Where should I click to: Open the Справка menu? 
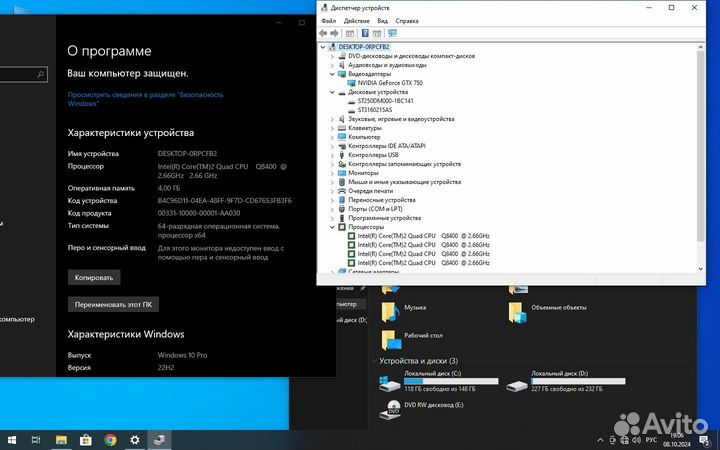(x=407, y=20)
